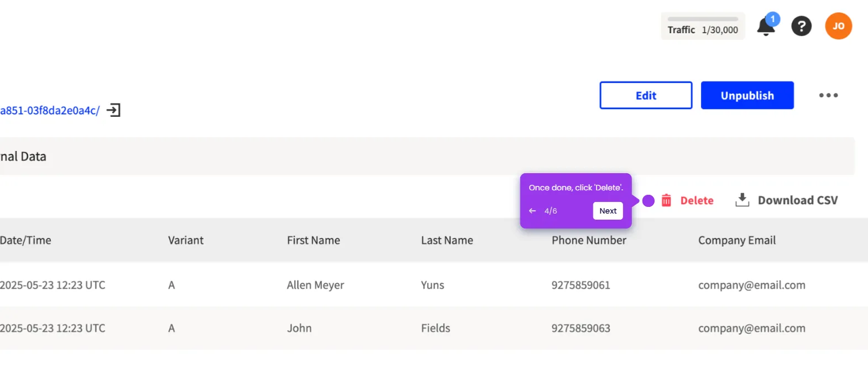This screenshot has height=384, width=868.
Task: Click Variant A in the John row
Action: [x=171, y=328]
